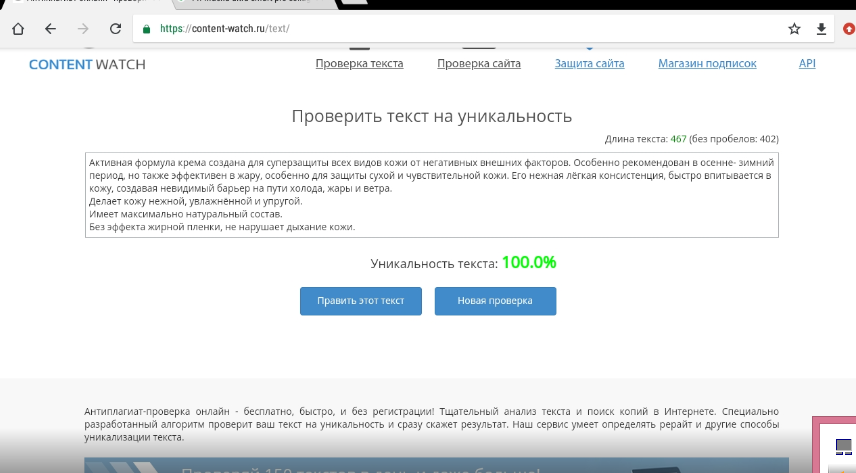This screenshot has width=856, height=473.
Task: Click the 100.0% uniqueness result
Action: [529, 263]
